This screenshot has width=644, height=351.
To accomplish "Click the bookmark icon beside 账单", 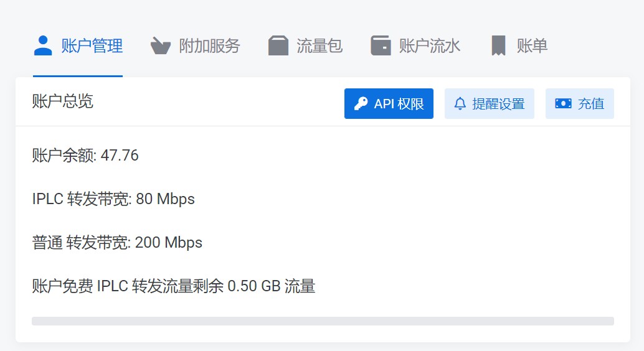I will pyautogui.click(x=499, y=45).
